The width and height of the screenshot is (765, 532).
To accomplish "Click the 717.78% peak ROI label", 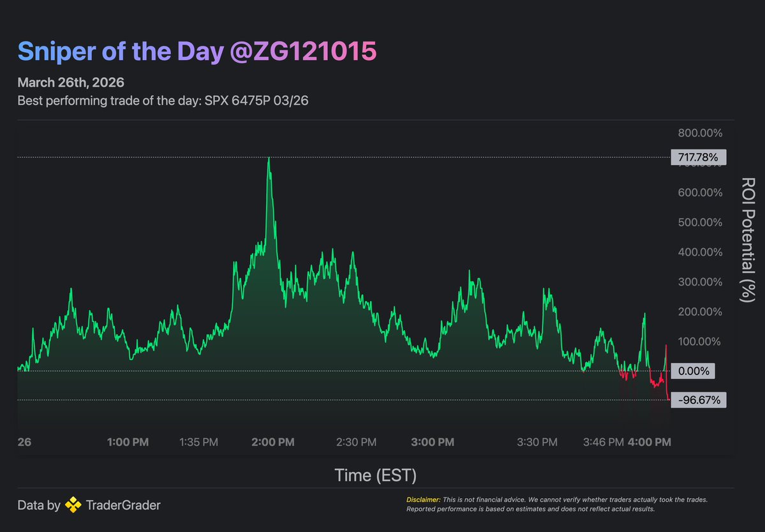I will tap(699, 157).
